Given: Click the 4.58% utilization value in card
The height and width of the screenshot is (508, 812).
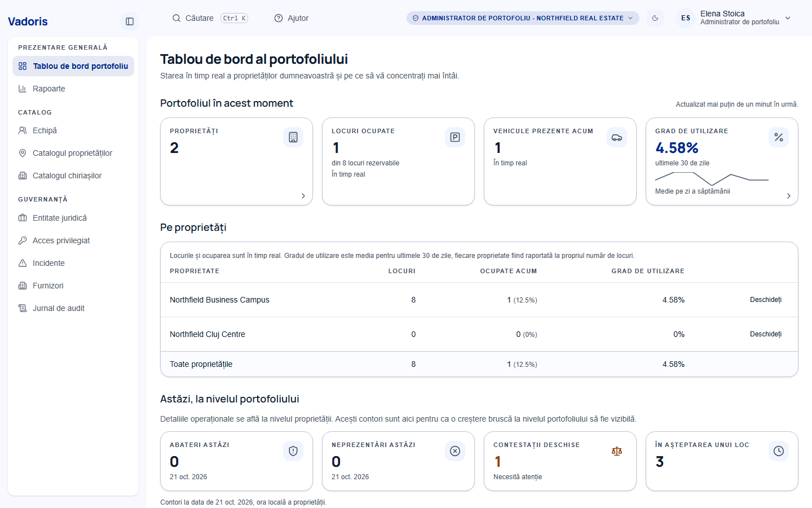Looking at the screenshot, I should coord(677,148).
